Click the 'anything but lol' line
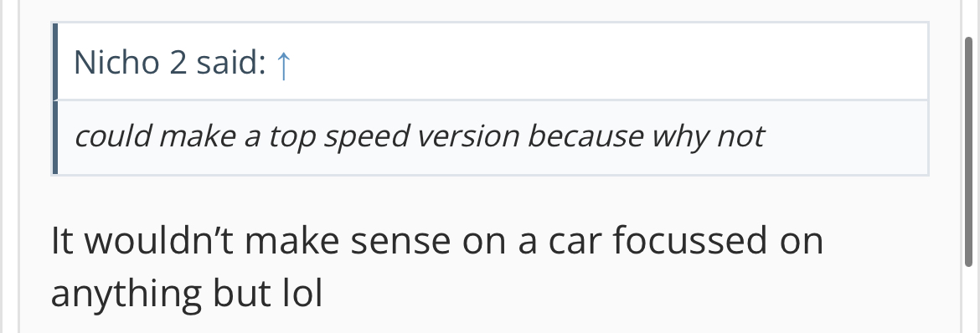 click(x=186, y=293)
